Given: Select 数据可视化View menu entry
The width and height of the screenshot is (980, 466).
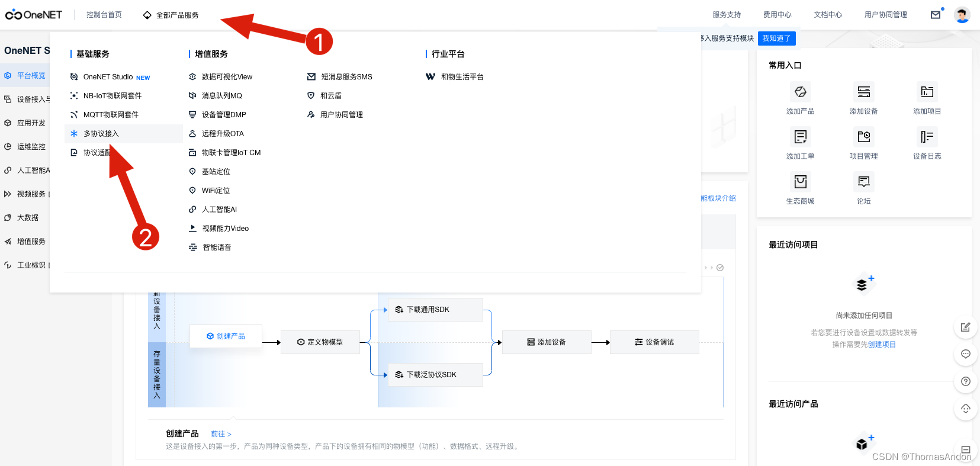Looking at the screenshot, I should coord(220,77).
